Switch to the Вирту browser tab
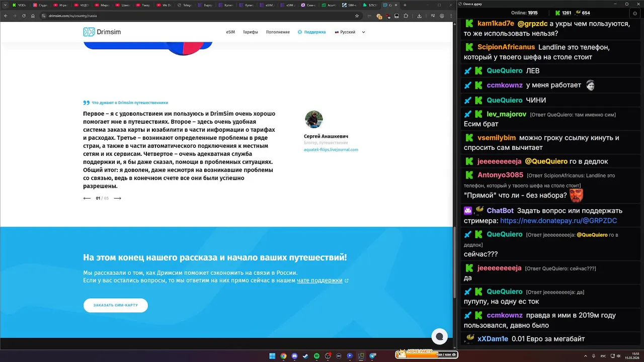Viewport: 644px width, 362px height. pyautogui.click(x=205, y=5)
